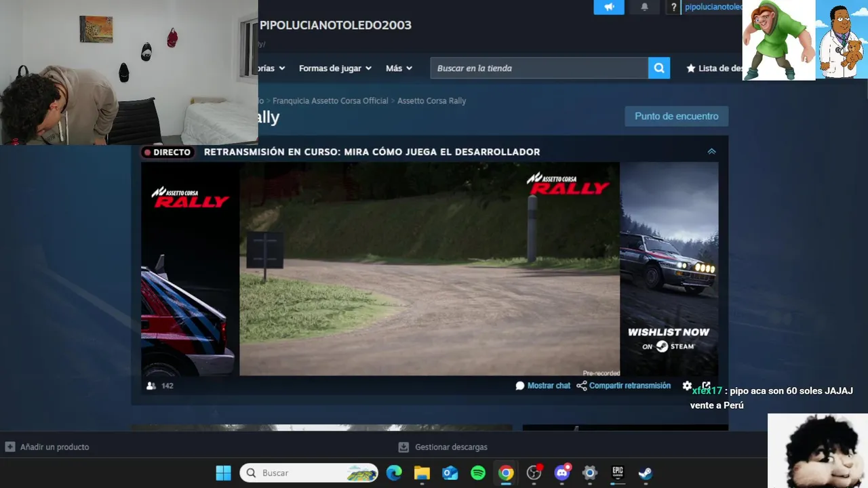Click Mostrar chat link

coord(549,386)
